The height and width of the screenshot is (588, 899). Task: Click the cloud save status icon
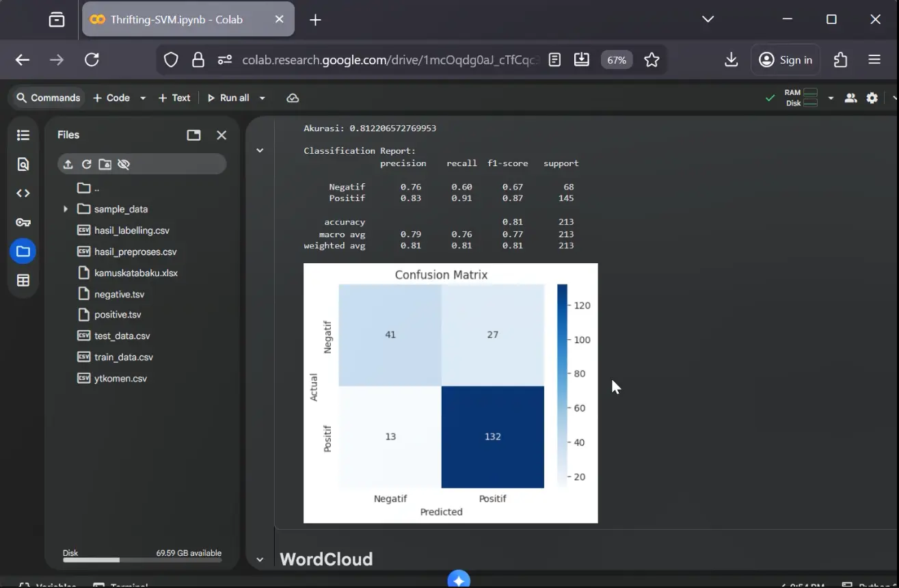pyautogui.click(x=293, y=98)
